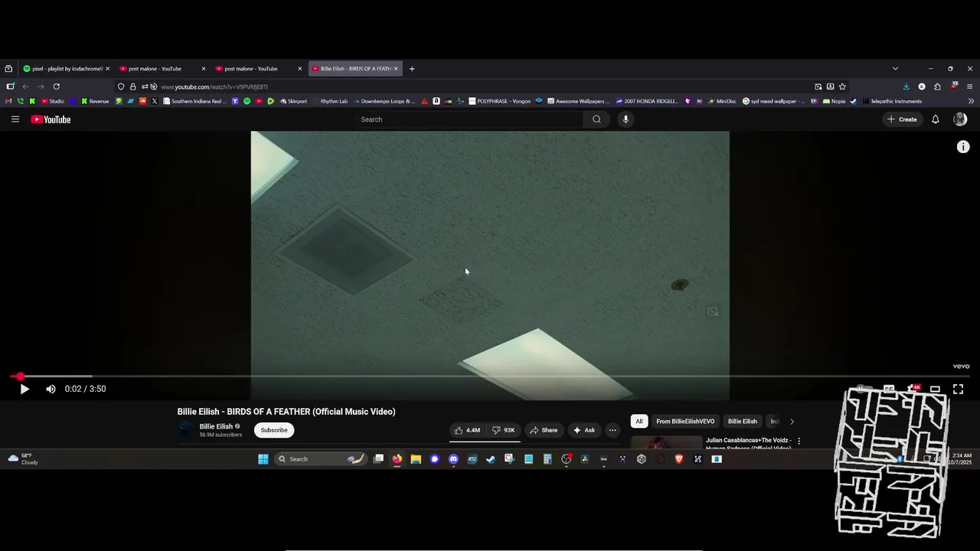Click the Create button
The width and height of the screenshot is (980, 551).
pyautogui.click(x=902, y=119)
